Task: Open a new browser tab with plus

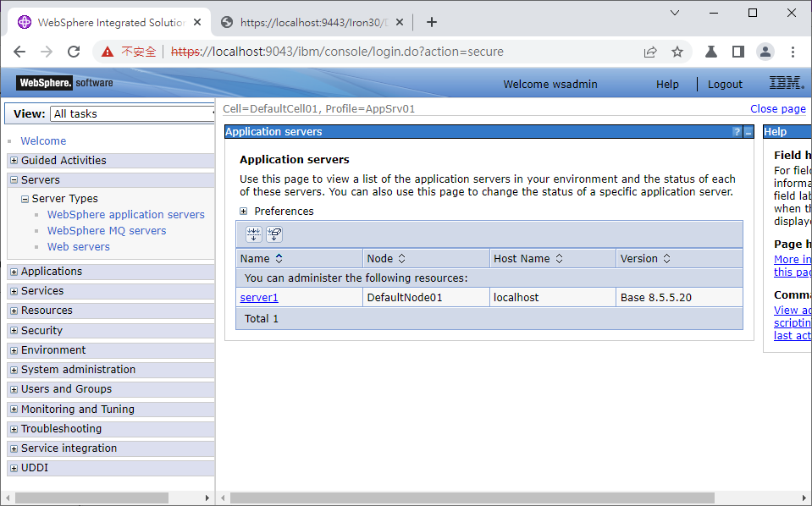Action: pos(431,22)
